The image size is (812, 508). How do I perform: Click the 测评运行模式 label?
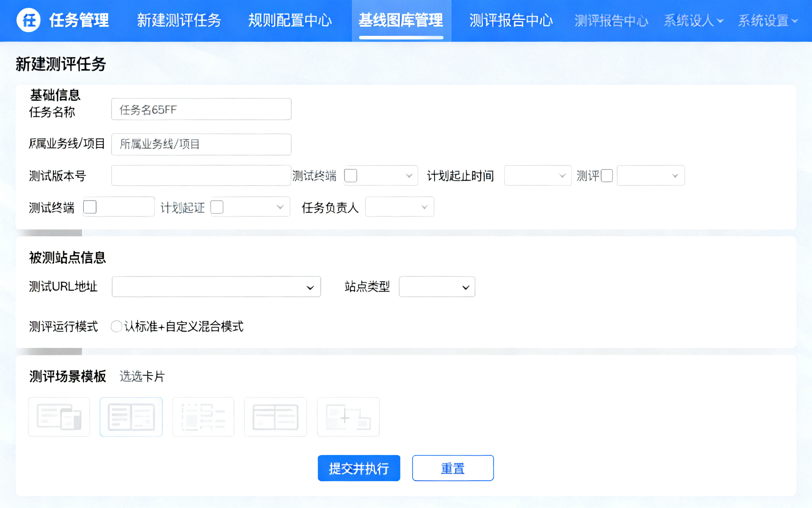[63, 327]
